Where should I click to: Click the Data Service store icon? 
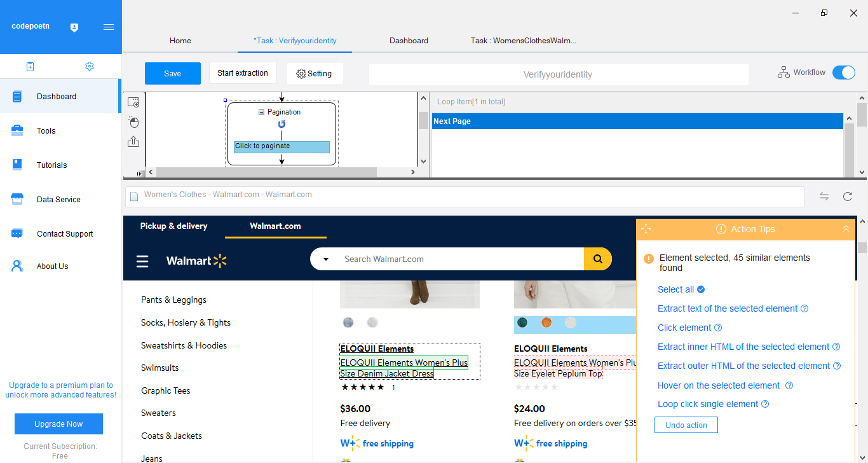(x=17, y=199)
